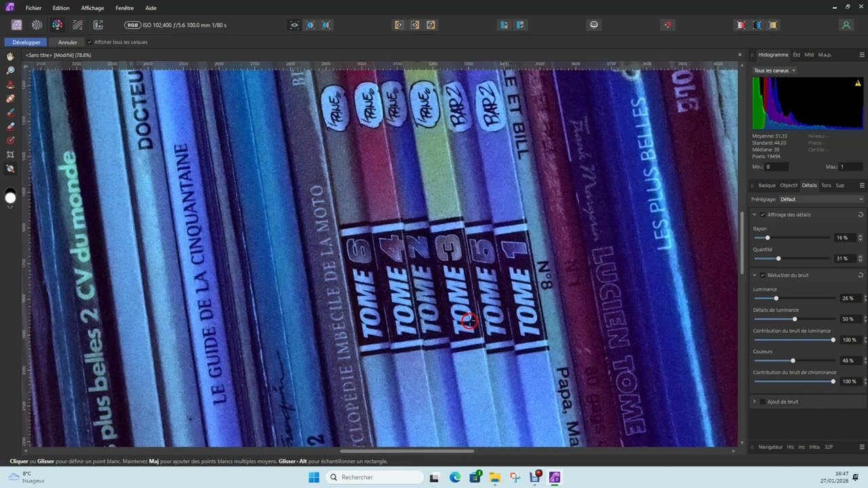
Task: Click the Annuler button
Action: pos(68,42)
